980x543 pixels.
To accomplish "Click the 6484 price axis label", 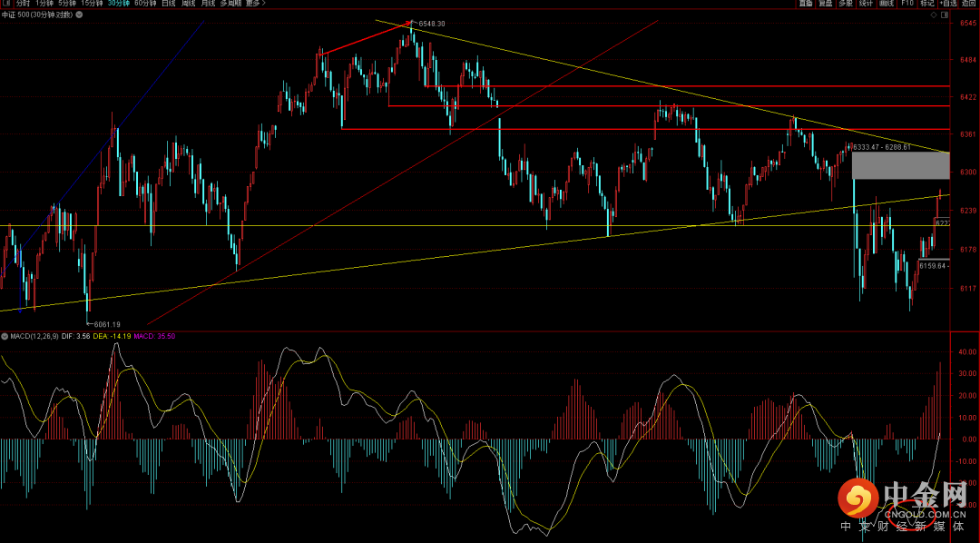I will point(968,60).
